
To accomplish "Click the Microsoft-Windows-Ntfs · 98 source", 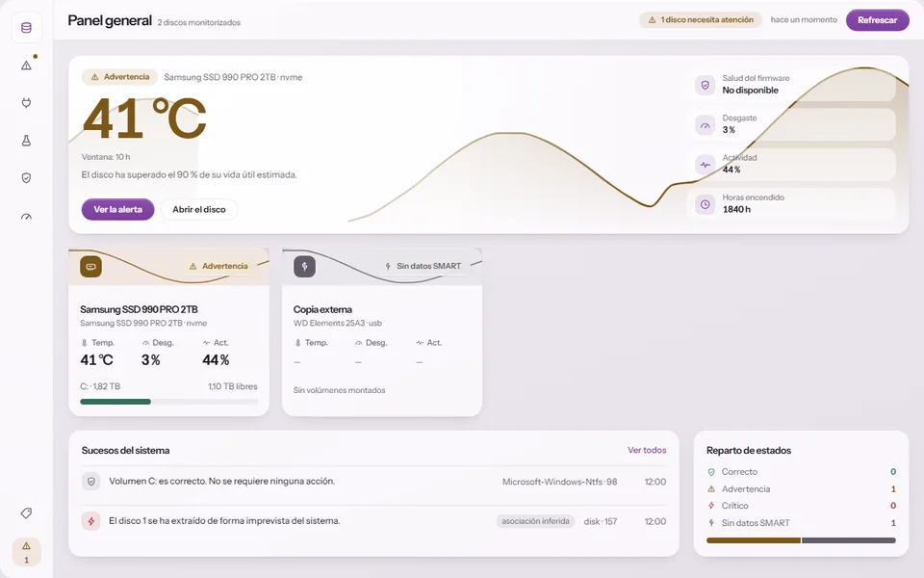I will click(560, 482).
